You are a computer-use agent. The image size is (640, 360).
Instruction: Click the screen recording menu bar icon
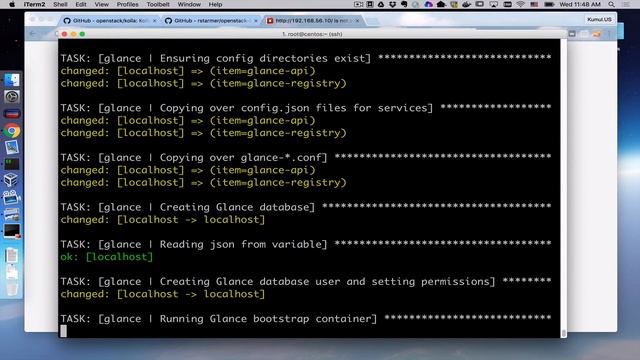[x=358, y=4]
